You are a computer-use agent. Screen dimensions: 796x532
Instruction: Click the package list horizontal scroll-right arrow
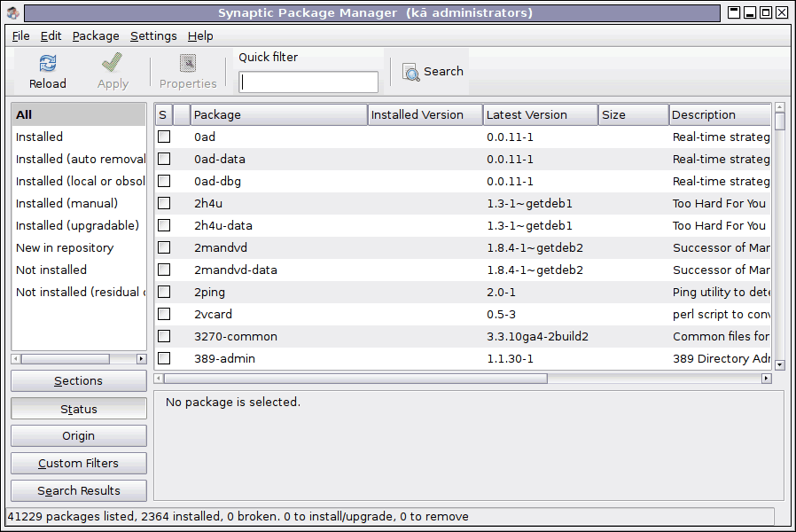tap(767, 379)
